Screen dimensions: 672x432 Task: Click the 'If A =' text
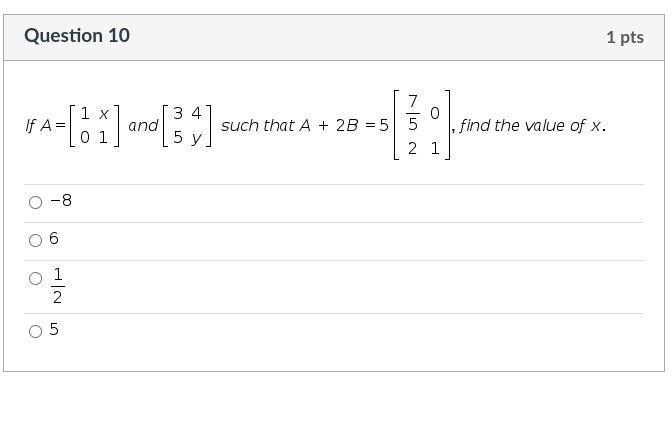pyautogui.click(x=44, y=126)
